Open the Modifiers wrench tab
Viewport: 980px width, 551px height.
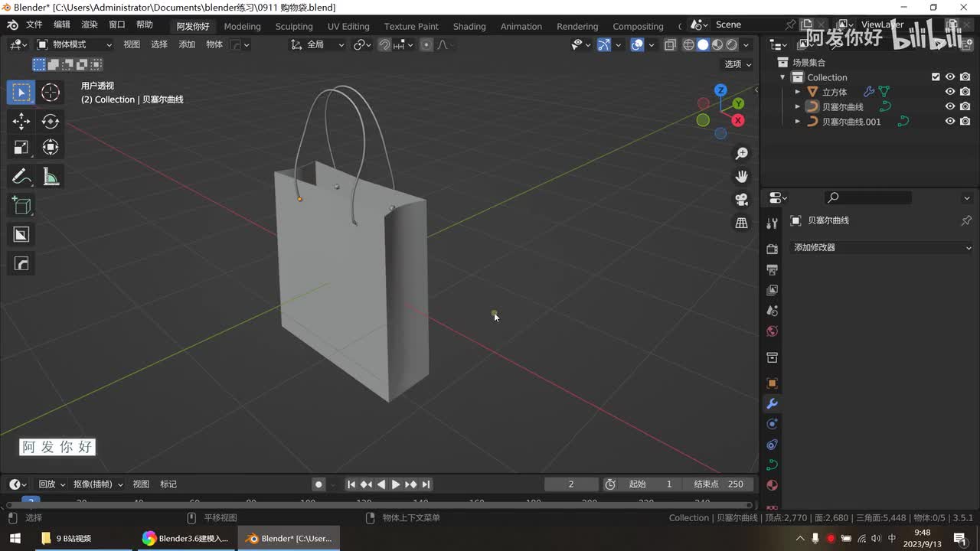coord(772,403)
